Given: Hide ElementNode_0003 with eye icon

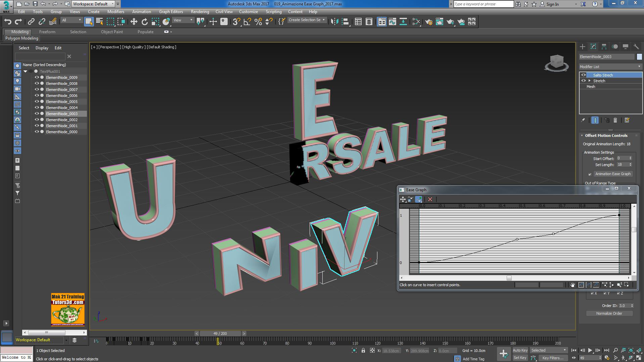Looking at the screenshot, I should [x=37, y=114].
